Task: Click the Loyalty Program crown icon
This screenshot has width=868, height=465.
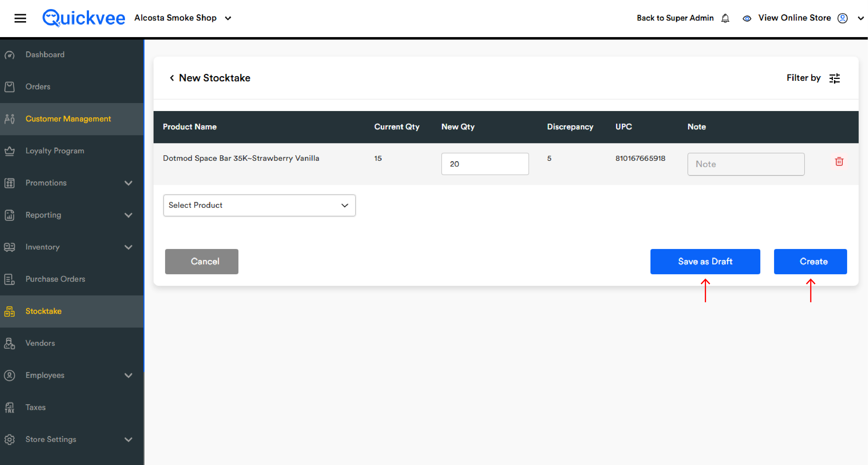Action: [9, 151]
